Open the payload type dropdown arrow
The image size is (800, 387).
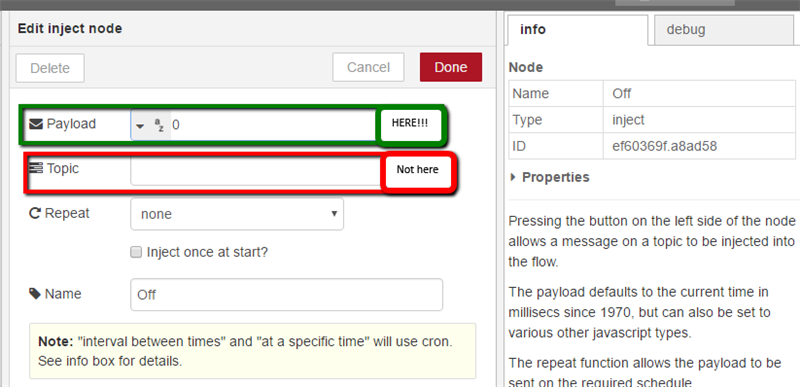pos(140,126)
